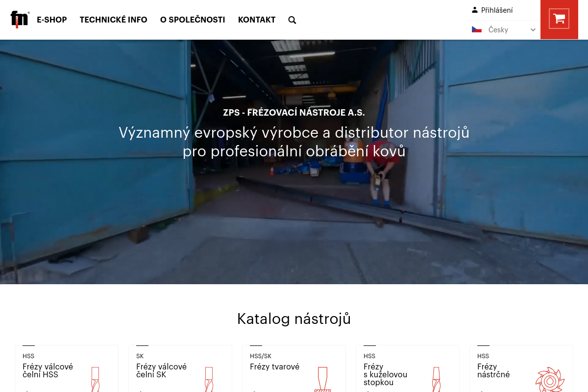The image size is (588, 392).
Task: Go to the KONTAKT page
Action: click(257, 20)
